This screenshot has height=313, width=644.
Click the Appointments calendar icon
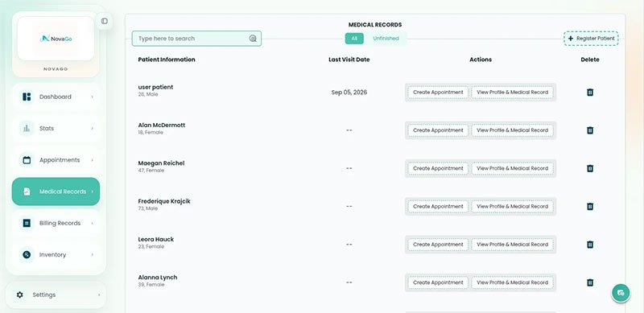pos(27,160)
